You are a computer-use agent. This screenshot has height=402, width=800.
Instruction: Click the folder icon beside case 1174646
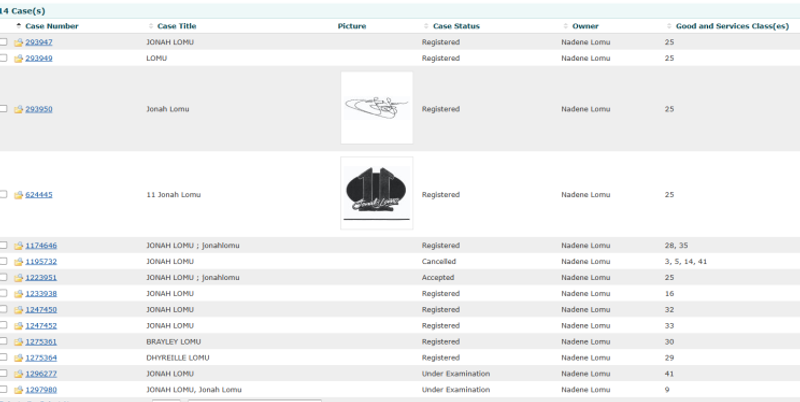tap(18, 245)
